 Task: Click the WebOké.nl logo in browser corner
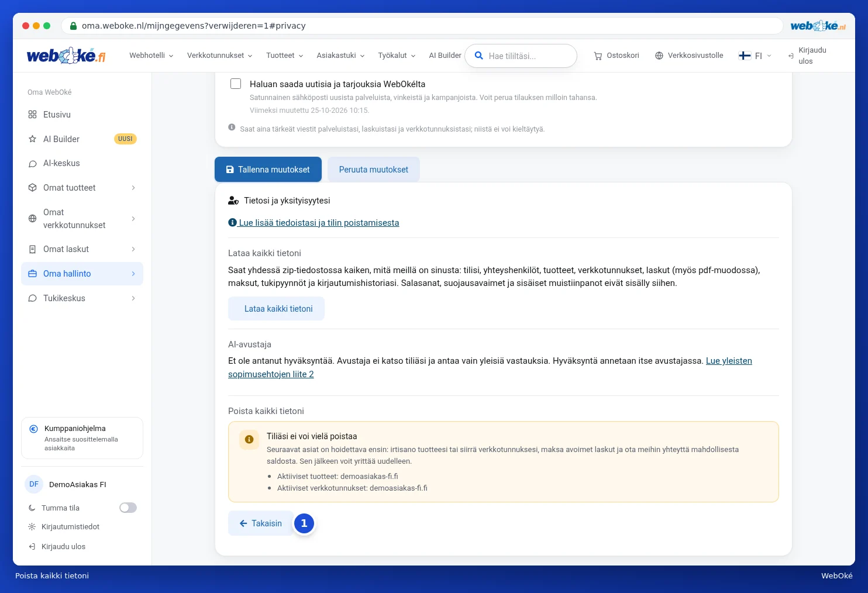tap(818, 26)
